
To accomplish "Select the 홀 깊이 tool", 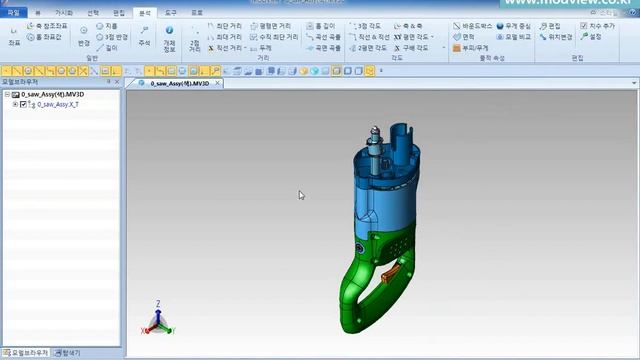I will coord(321,26).
